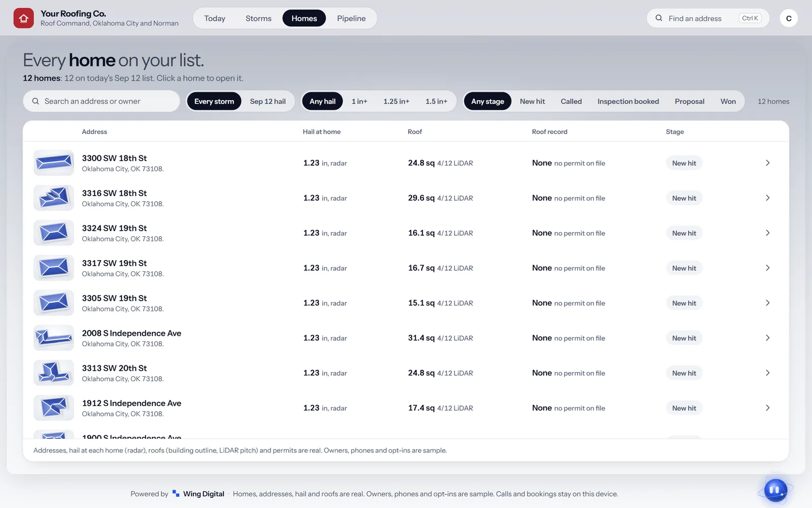Filter by 1 in+ hail size
Screen dimensions: 812x508
click(x=359, y=101)
